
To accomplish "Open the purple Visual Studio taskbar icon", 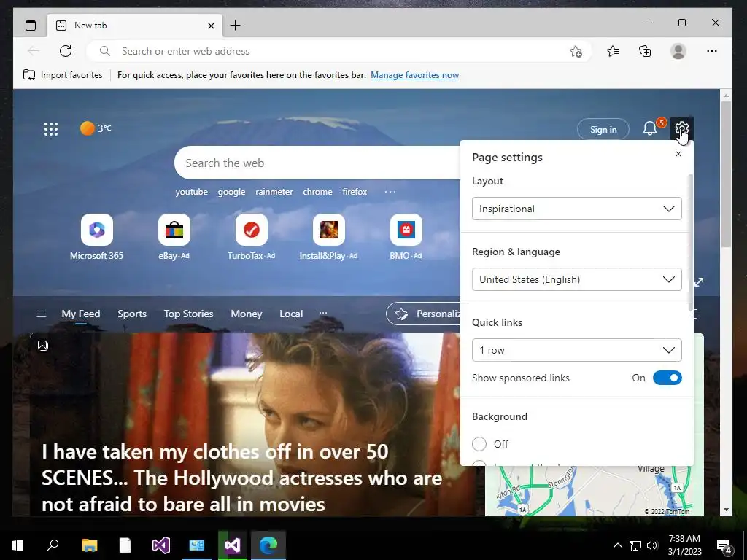I will 161,545.
